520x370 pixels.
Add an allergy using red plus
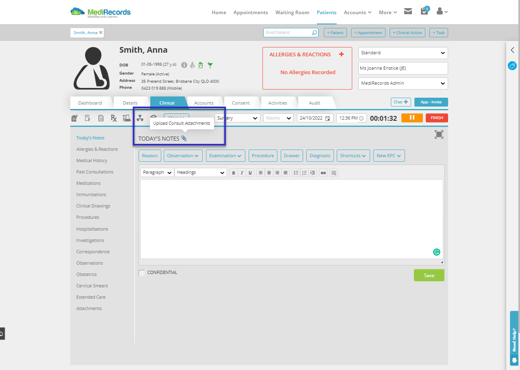[341, 54]
